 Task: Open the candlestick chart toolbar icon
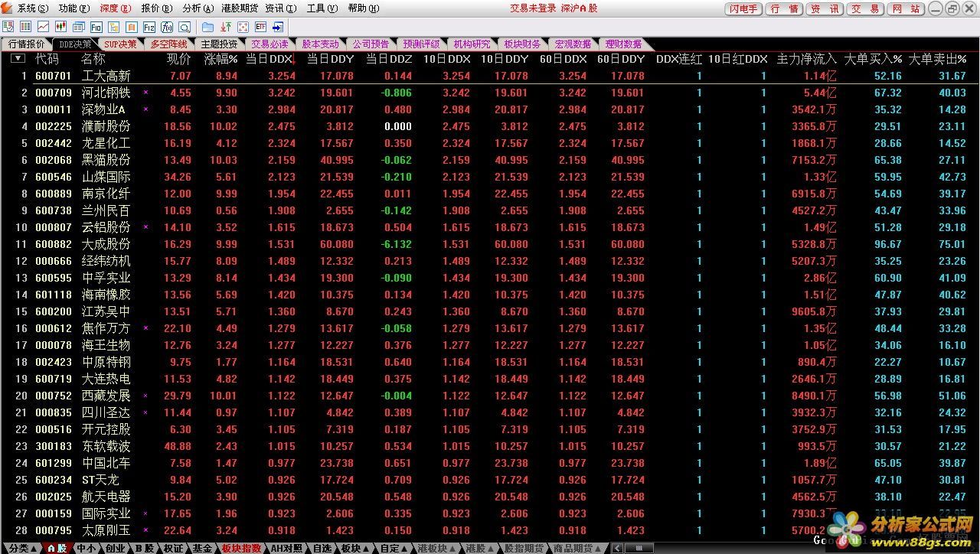coord(60,27)
